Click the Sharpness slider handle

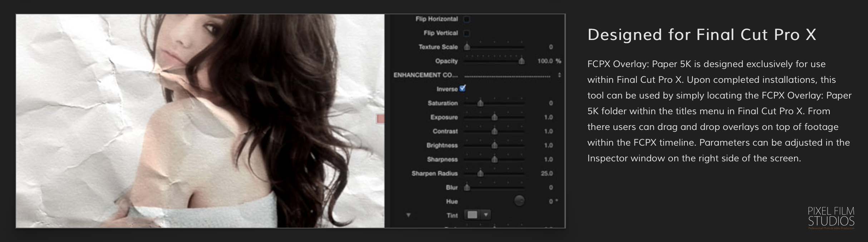[x=494, y=159]
